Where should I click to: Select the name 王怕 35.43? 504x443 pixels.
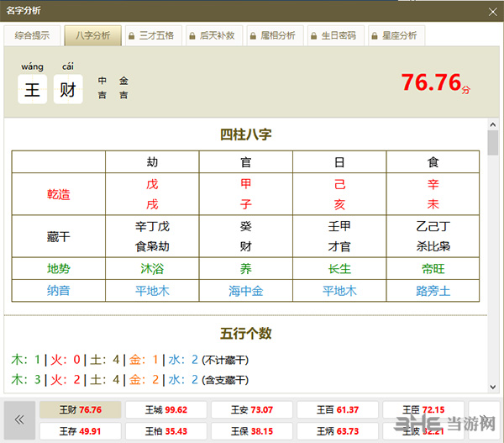click(x=165, y=431)
